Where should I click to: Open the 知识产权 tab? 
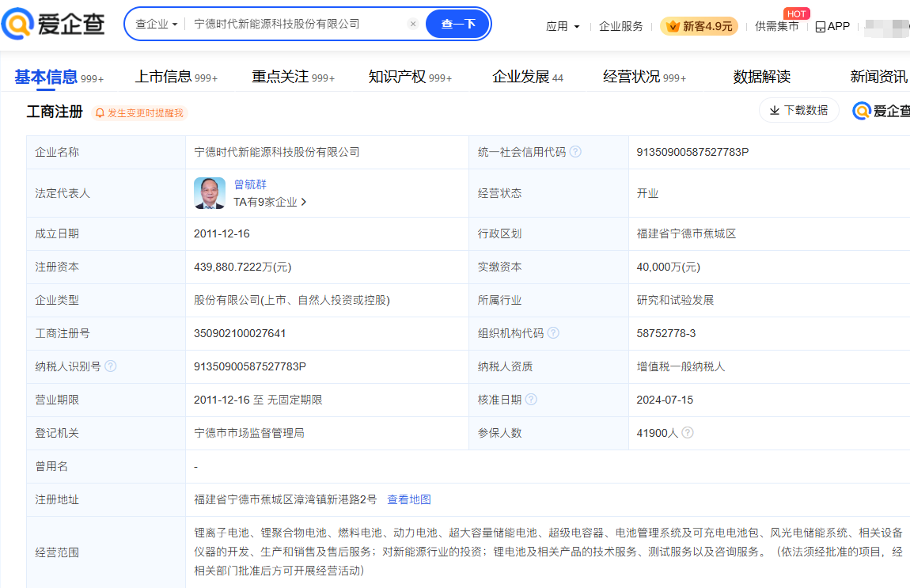410,77
